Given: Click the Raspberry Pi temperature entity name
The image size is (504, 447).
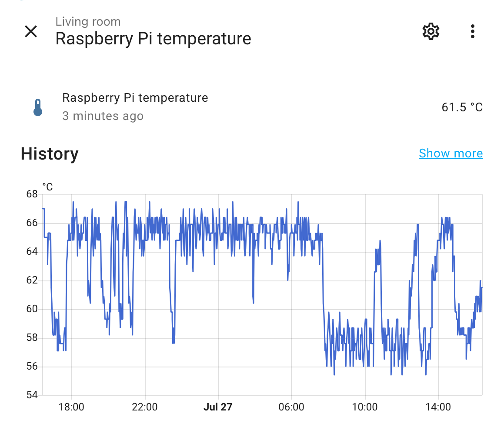Looking at the screenshot, I should point(135,98).
